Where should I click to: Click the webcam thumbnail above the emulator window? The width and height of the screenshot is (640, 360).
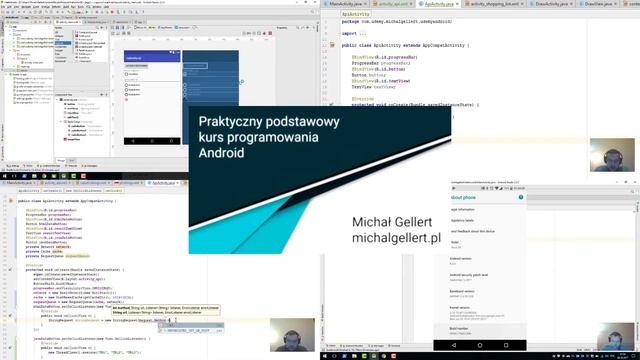612,155
